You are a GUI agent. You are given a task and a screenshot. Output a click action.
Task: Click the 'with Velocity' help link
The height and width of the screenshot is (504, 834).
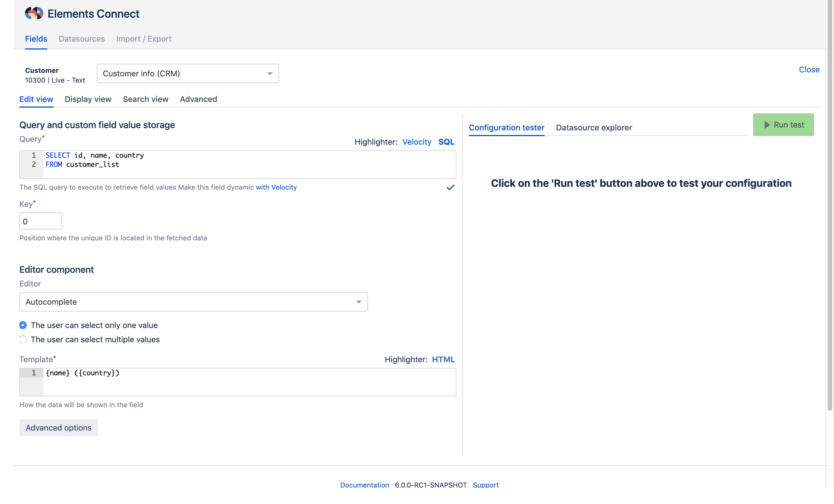pyautogui.click(x=276, y=187)
